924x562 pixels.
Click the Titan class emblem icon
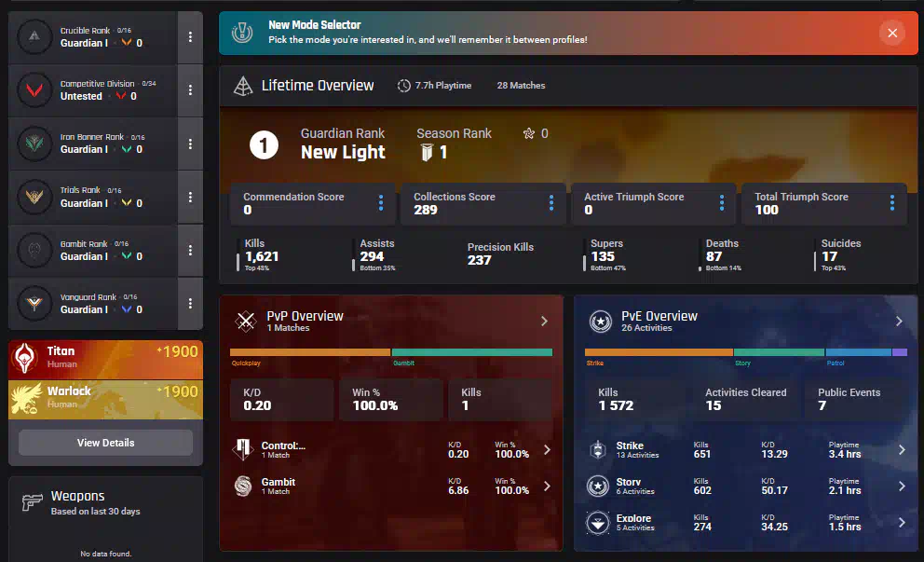pos(25,359)
